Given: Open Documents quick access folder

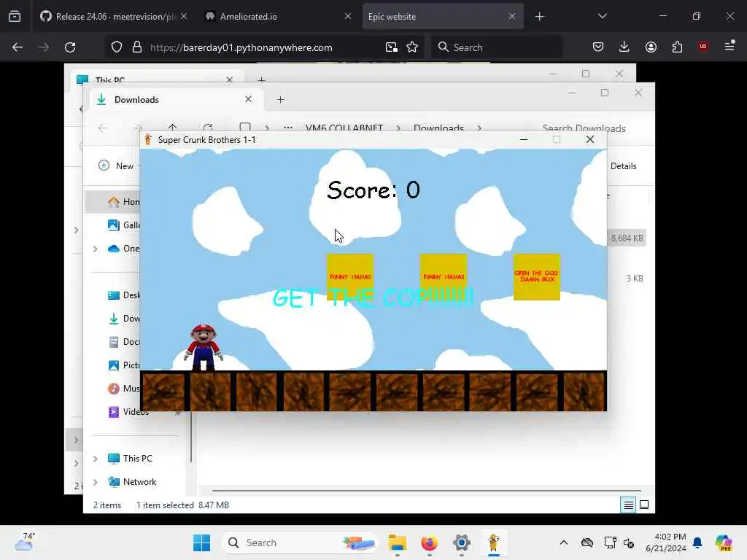Looking at the screenshot, I should [124, 342].
